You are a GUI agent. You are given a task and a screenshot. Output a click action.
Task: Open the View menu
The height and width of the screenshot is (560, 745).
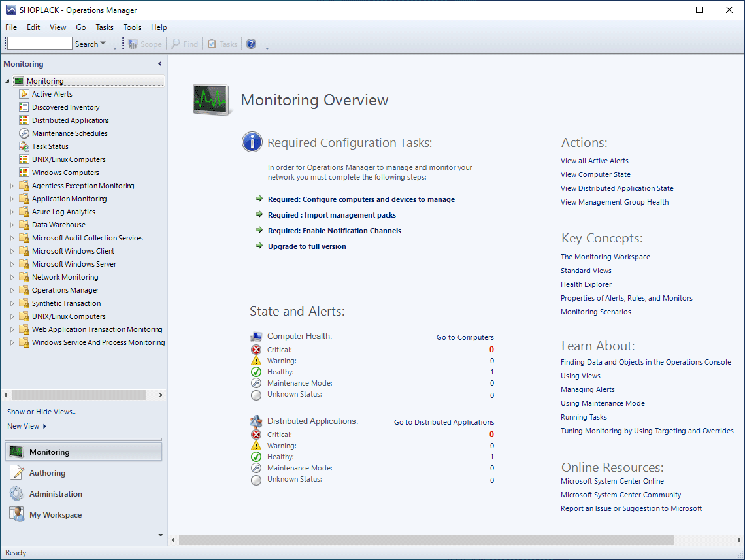tap(58, 27)
